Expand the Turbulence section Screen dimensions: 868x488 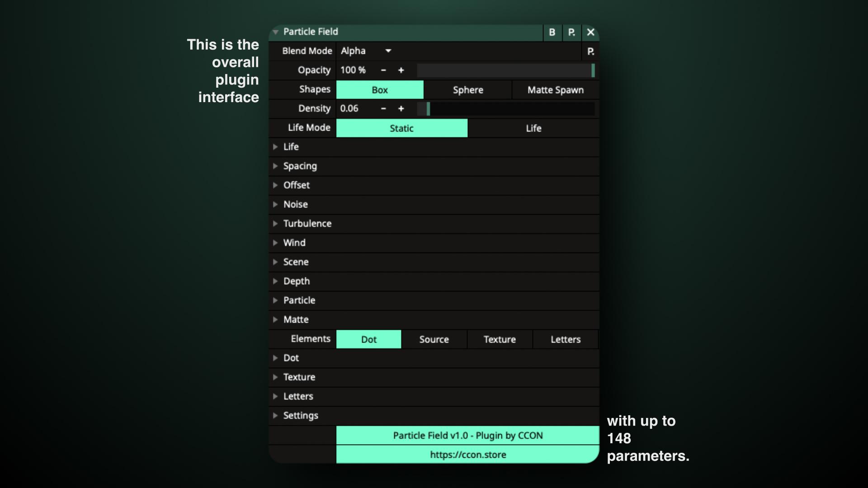click(434, 224)
